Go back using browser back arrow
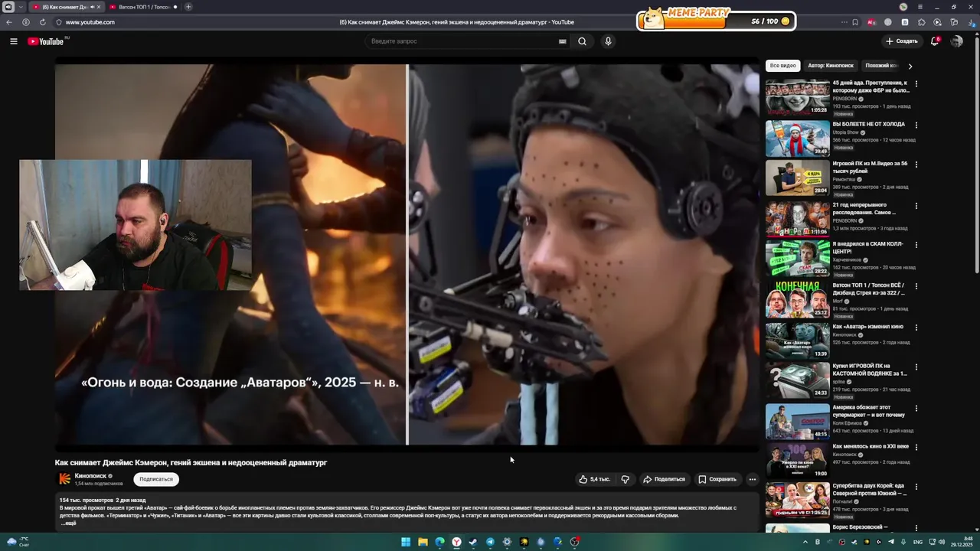Viewport: 980px width, 551px height. click(9, 22)
